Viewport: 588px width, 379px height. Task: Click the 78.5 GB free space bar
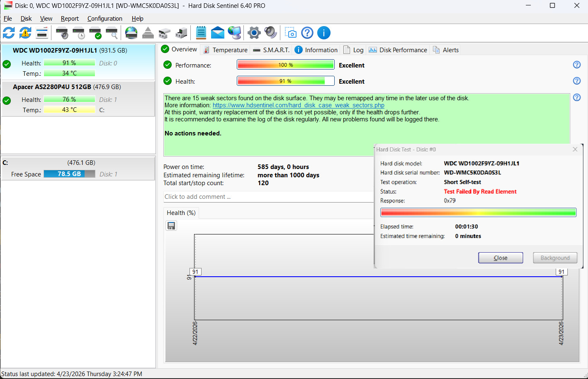(x=69, y=174)
